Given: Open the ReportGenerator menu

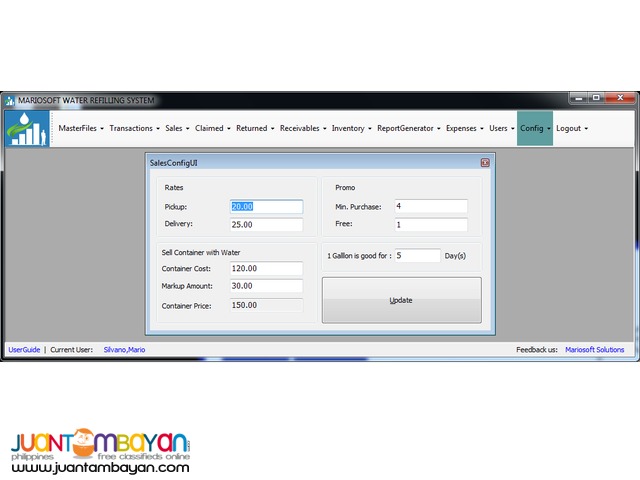Looking at the screenshot, I should pyautogui.click(x=409, y=128).
